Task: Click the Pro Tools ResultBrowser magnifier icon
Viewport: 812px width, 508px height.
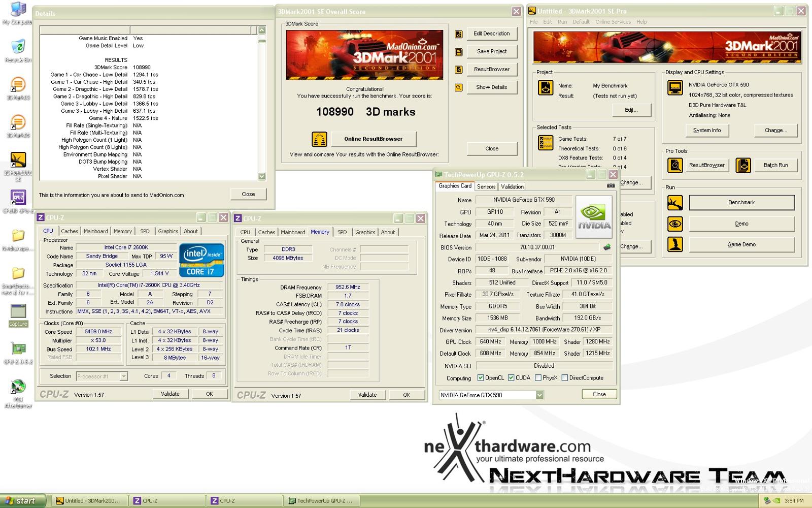Action: pos(675,165)
